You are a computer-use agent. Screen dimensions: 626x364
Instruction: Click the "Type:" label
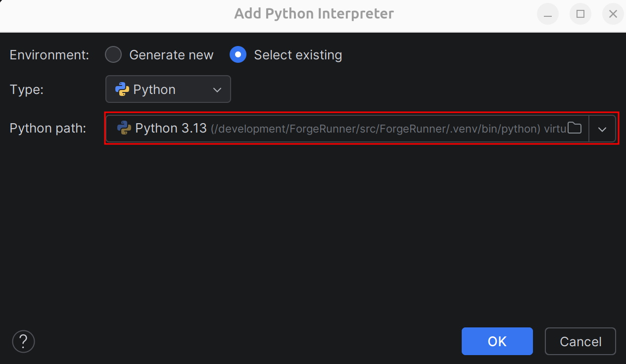(27, 90)
